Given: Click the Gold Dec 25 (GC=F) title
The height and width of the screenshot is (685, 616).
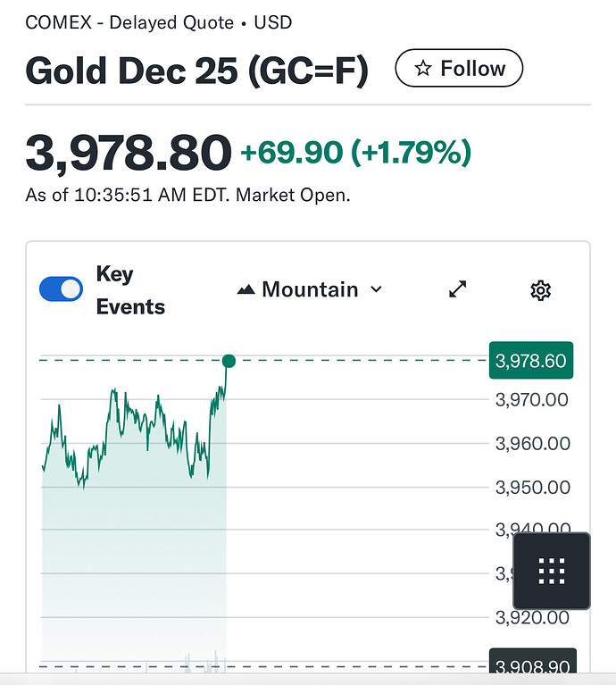Looking at the screenshot, I should point(196,70).
